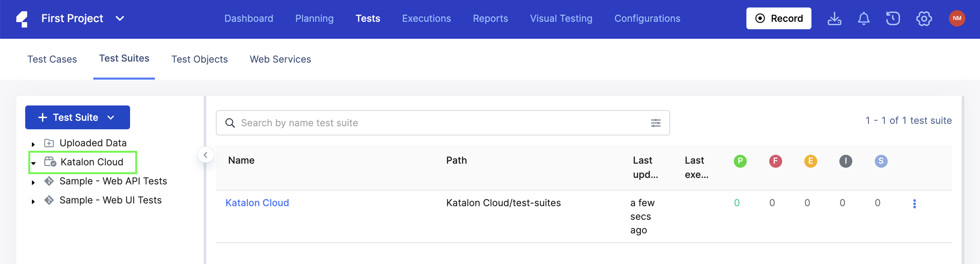This screenshot has width=980, height=264.
Task: Focus the Search by name test suite field
Action: (x=442, y=123)
